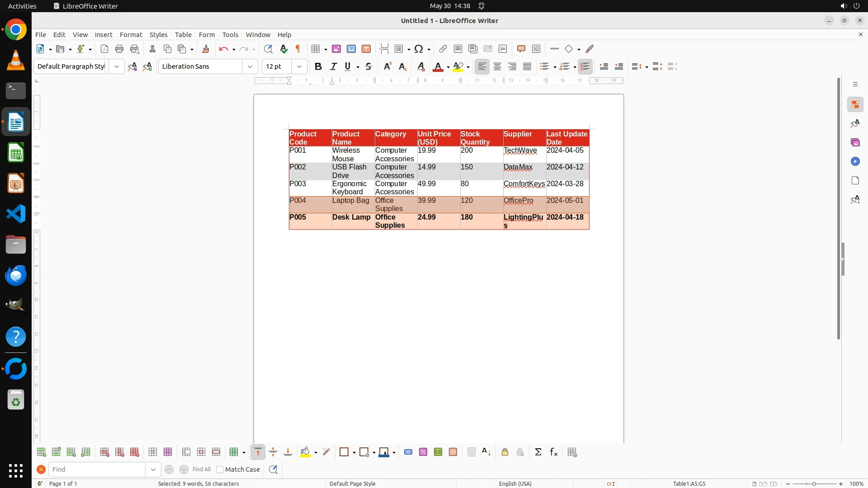Toggle Italic formatting button

(333, 66)
